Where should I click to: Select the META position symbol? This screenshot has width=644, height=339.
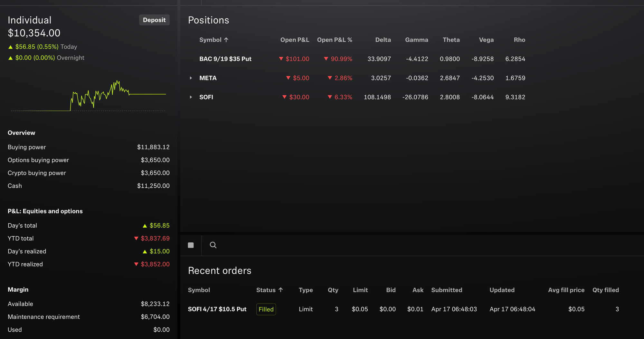tap(208, 78)
